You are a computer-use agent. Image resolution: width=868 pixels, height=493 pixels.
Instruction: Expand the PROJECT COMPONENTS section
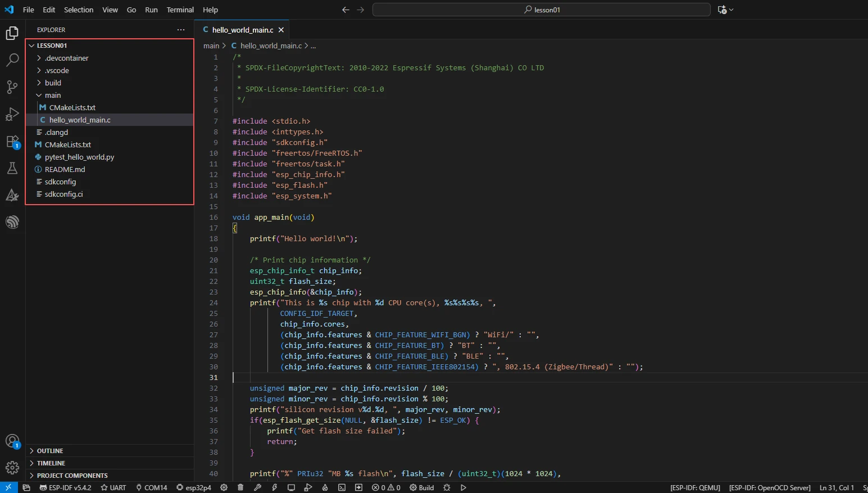(x=72, y=476)
